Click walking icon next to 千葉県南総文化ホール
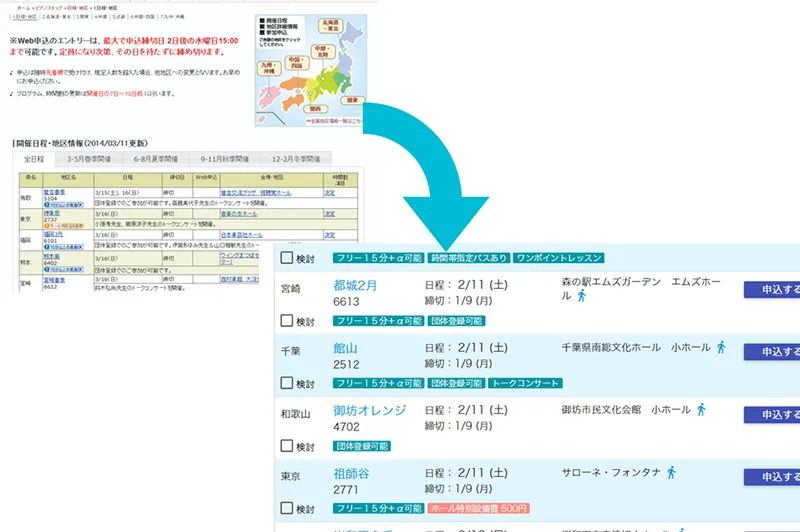Image resolution: width=800 pixels, height=532 pixels. click(x=721, y=347)
